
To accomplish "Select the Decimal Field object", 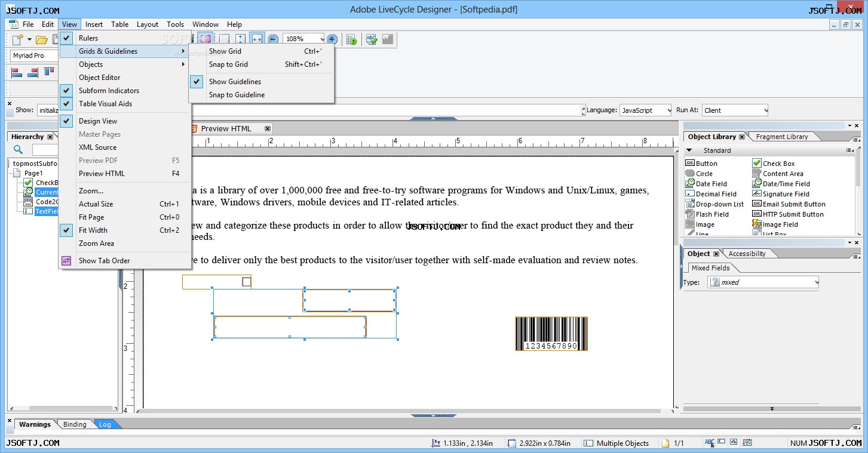I will (x=711, y=194).
